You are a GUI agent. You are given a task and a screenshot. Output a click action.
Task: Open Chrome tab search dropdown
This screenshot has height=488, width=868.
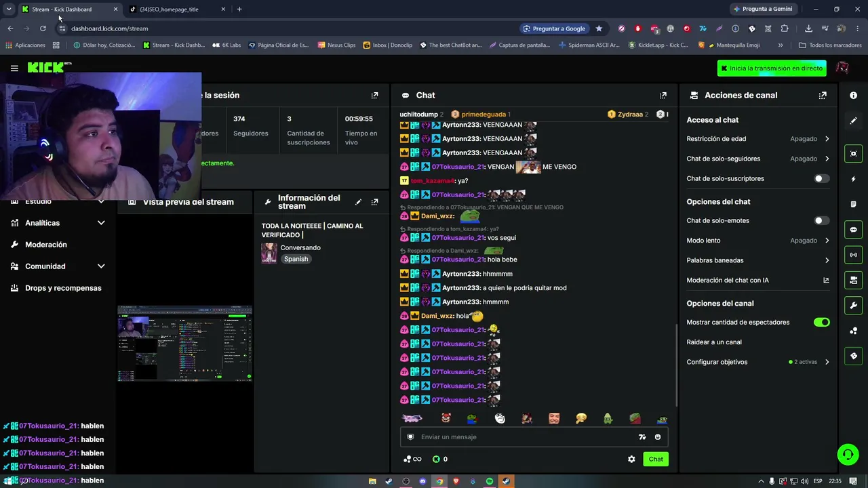9,9
